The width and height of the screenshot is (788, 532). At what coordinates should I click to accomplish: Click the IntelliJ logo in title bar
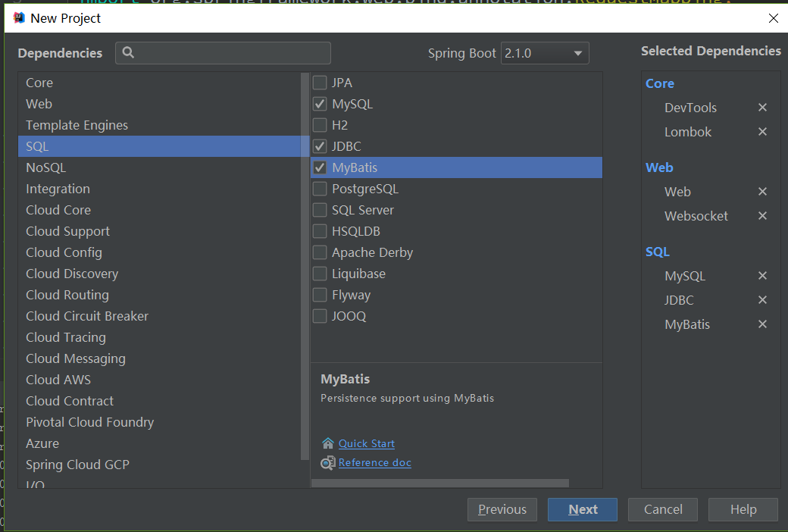point(19,18)
